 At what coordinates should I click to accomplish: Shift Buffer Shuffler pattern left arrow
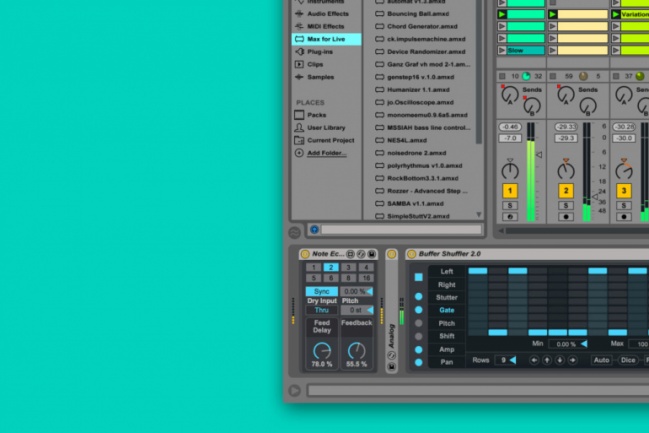tap(534, 360)
